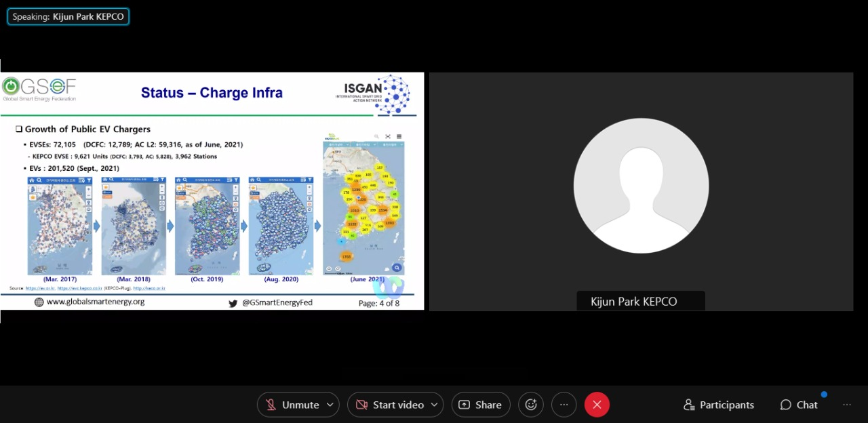Viewport: 868px width, 423px height.
Task: Click the (Mar. 2018) caption
Action: [x=134, y=279]
